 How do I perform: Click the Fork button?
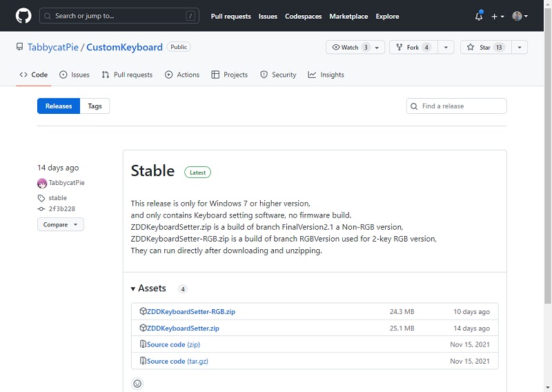click(x=413, y=47)
